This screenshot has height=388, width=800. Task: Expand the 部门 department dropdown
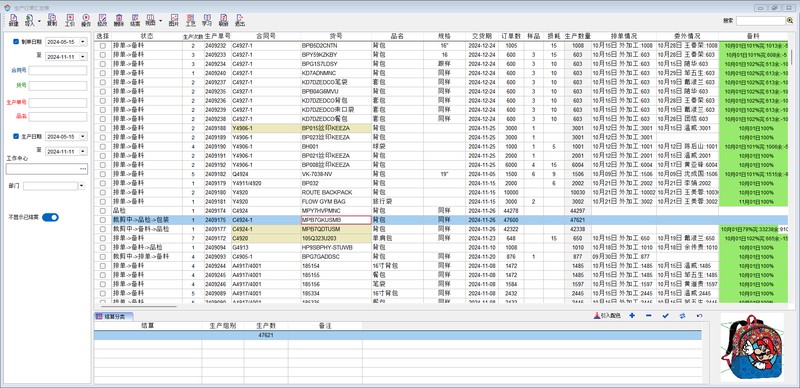[82, 186]
